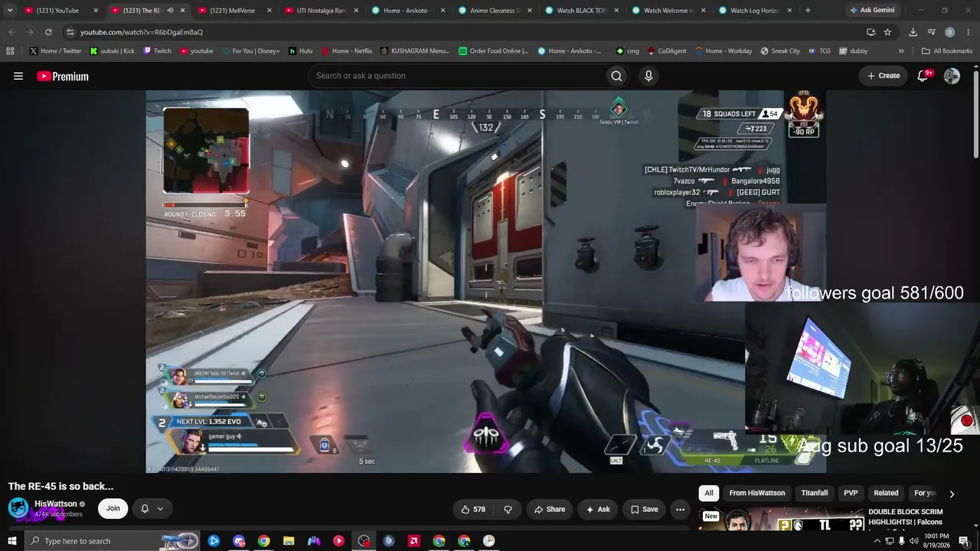Switch to the UTI Nostalgia tab
The width and height of the screenshot is (980, 551).
click(321, 11)
